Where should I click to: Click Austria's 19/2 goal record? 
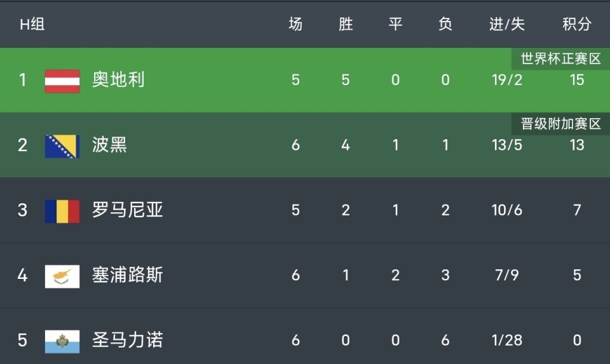507,81
